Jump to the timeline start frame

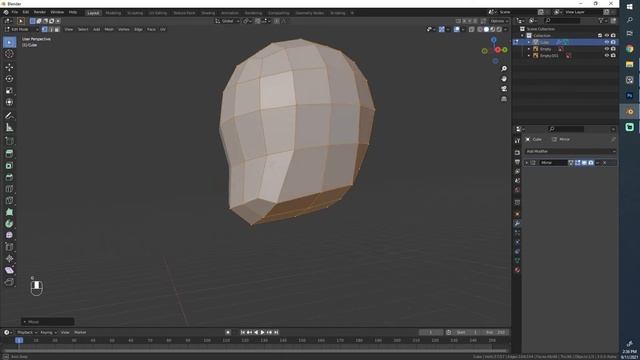tap(242, 332)
